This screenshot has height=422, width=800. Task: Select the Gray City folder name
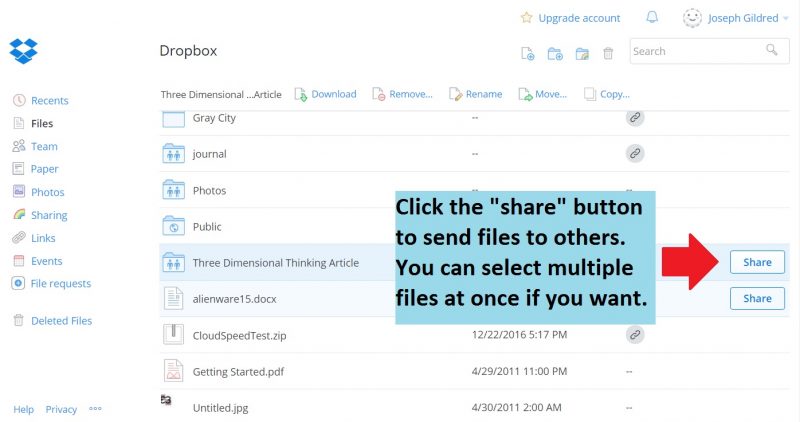click(x=214, y=118)
